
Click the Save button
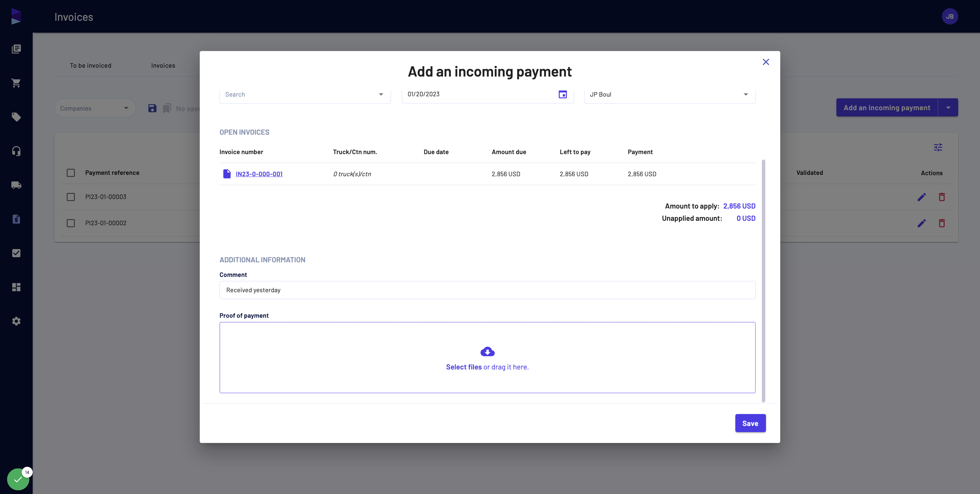pos(750,423)
